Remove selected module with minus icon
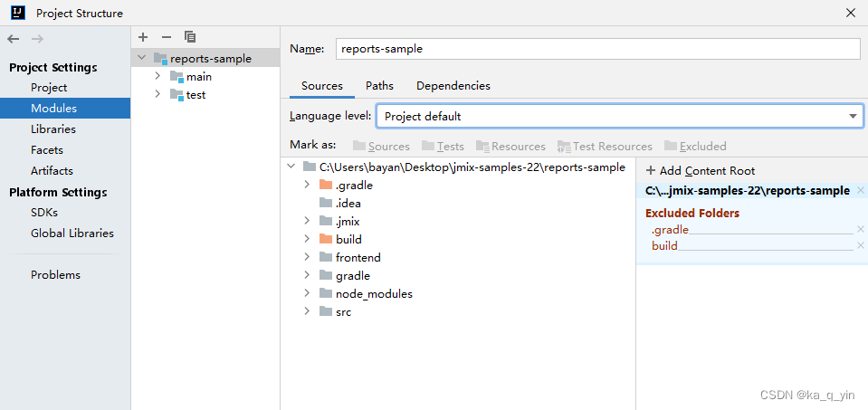The image size is (868, 410). [166, 37]
